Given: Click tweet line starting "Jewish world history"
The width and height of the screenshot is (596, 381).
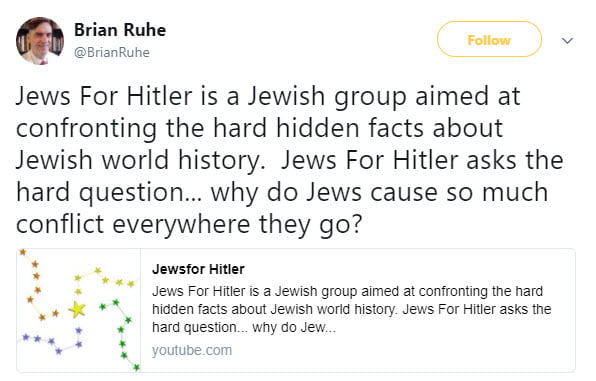Looking at the screenshot, I should click(290, 160).
